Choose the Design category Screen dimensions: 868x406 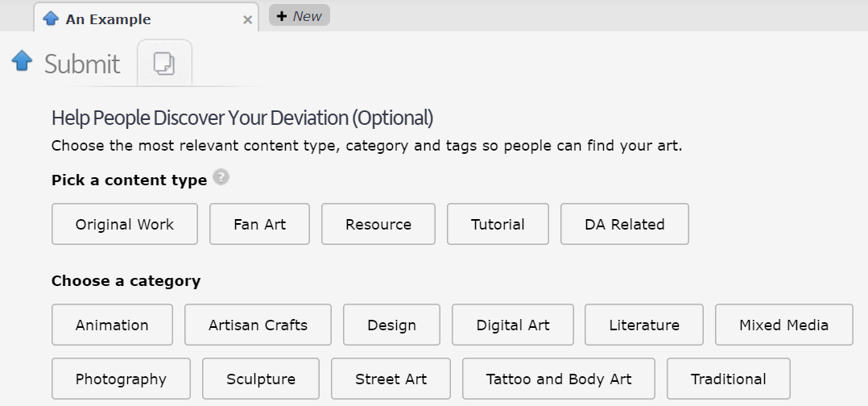(x=391, y=325)
